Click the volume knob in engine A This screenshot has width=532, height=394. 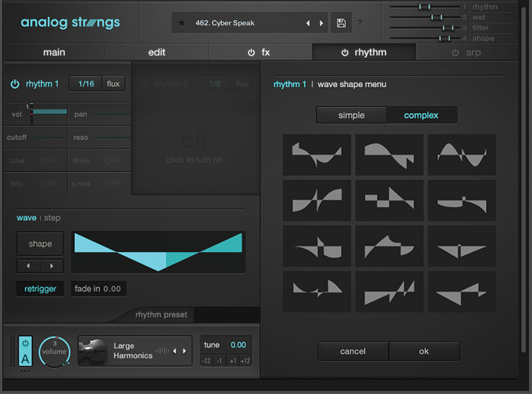(54, 352)
